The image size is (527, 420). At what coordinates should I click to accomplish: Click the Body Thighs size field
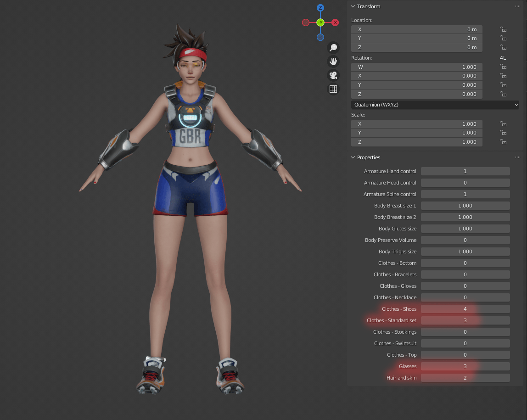click(465, 252)
